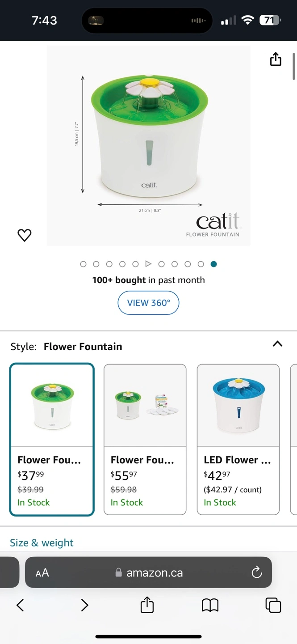Open Safari bookmarks book icon
The height and width of the screenshot is (644, 297).
(210, 605)
